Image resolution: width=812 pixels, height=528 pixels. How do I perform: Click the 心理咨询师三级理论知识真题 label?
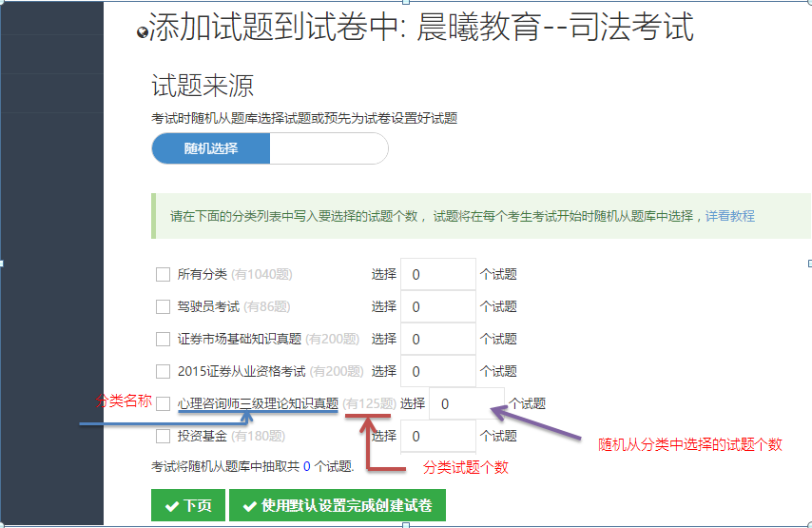(x=258, y=403)
